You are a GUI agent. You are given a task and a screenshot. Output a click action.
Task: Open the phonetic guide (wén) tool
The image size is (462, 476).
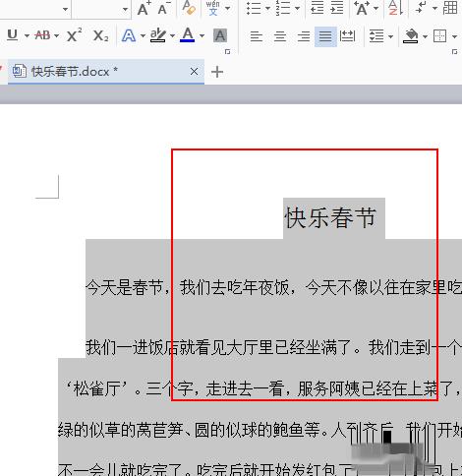point(213,8)
